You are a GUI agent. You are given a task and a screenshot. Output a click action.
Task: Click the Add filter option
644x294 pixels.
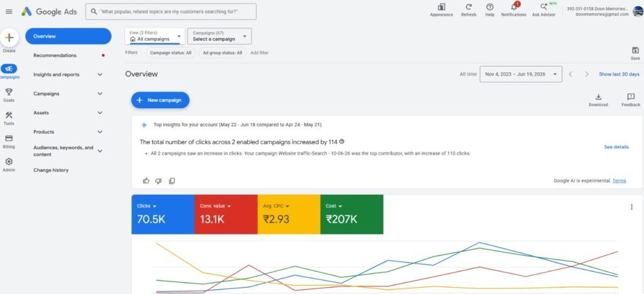coord(260,53)
